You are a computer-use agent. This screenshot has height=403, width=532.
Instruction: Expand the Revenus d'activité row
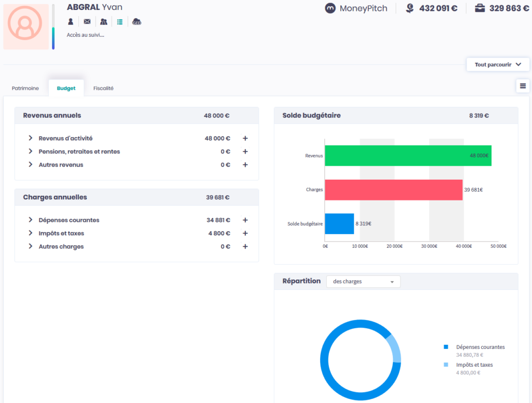click(31, 138)
